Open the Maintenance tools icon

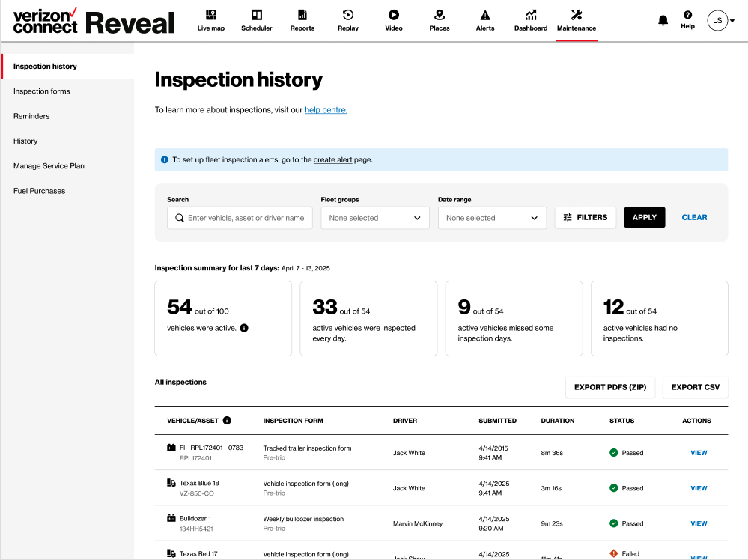tap(577, 15)
